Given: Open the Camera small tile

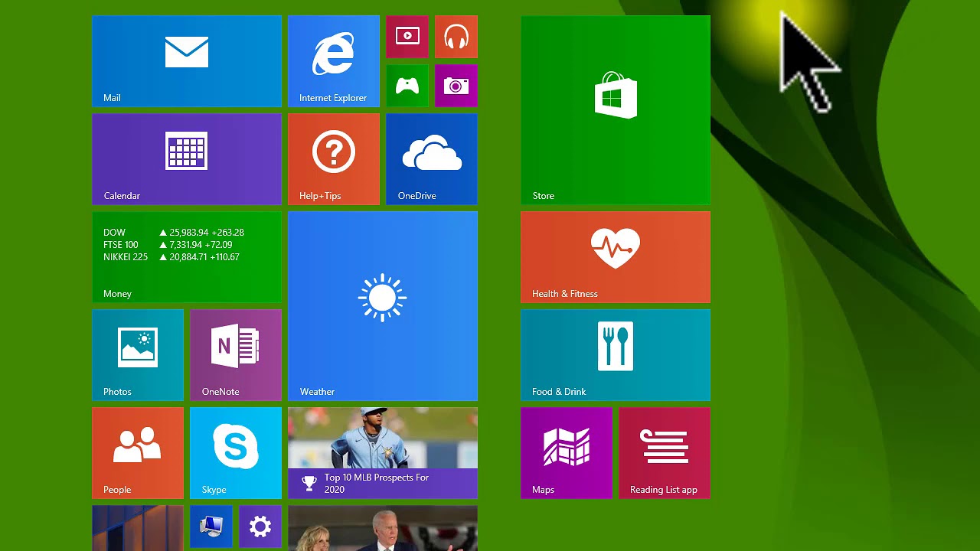Looking at the screenshot, I should coord(456,86).
